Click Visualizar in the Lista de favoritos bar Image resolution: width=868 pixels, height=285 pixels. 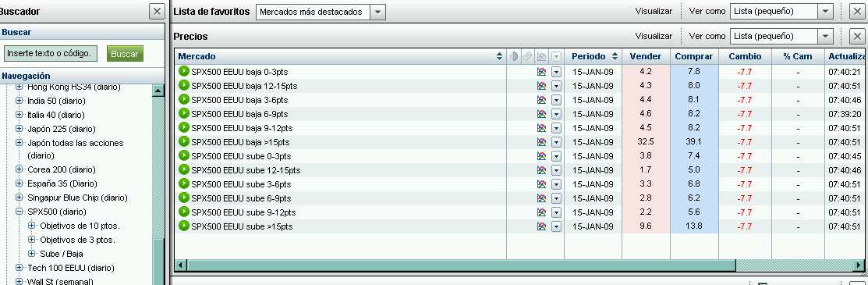point(654,11)
